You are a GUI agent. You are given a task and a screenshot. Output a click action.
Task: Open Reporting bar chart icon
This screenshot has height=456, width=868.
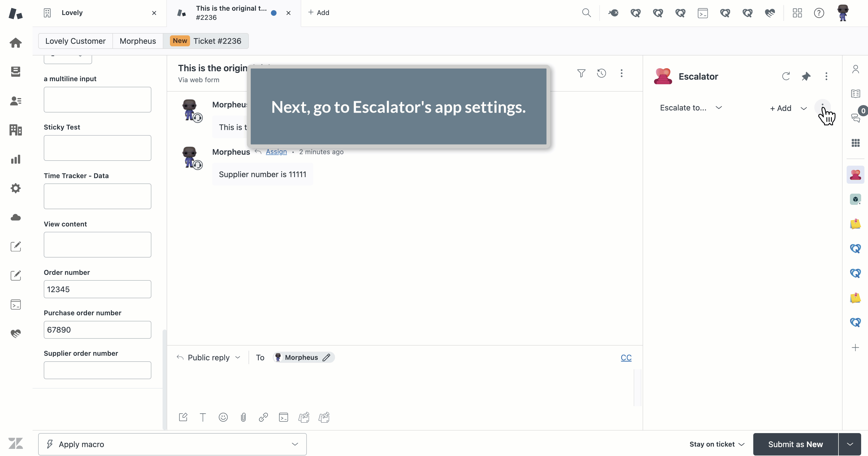click(16, 159)
